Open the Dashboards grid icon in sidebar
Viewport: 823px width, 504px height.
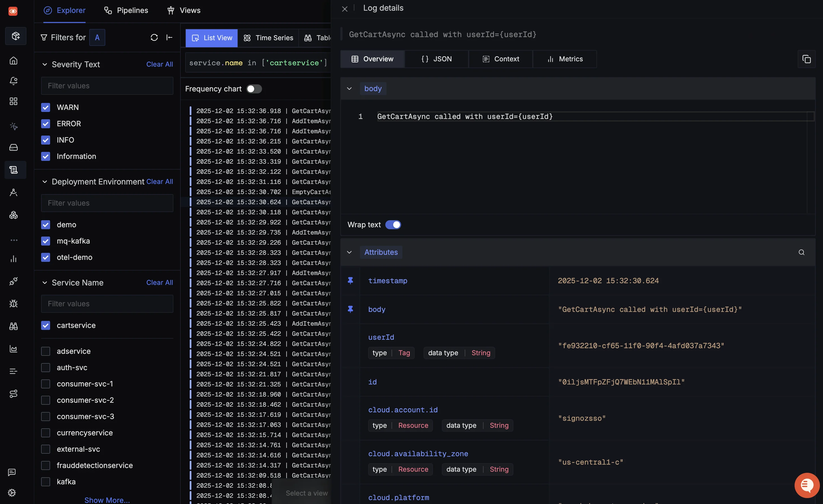click(x=14, y=102)
